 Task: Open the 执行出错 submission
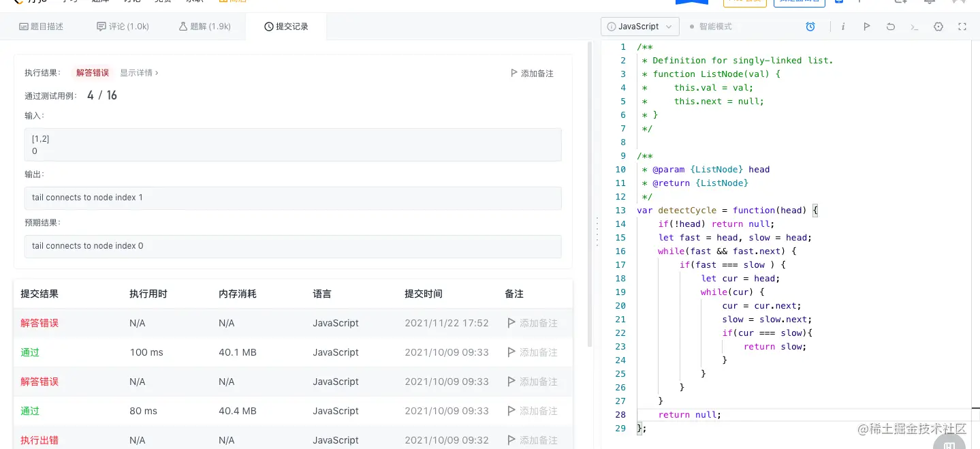pyautogui.click(x=39, y=440)
